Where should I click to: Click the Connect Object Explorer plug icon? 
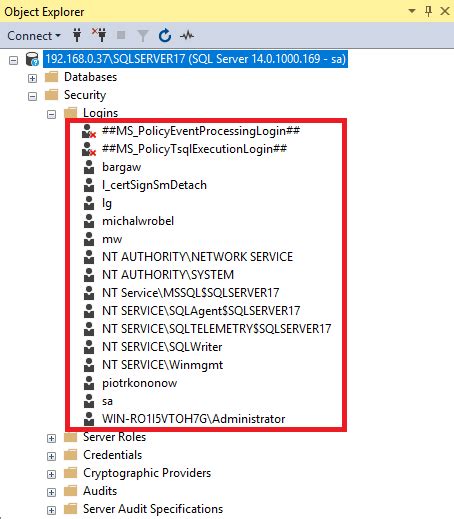77,35
